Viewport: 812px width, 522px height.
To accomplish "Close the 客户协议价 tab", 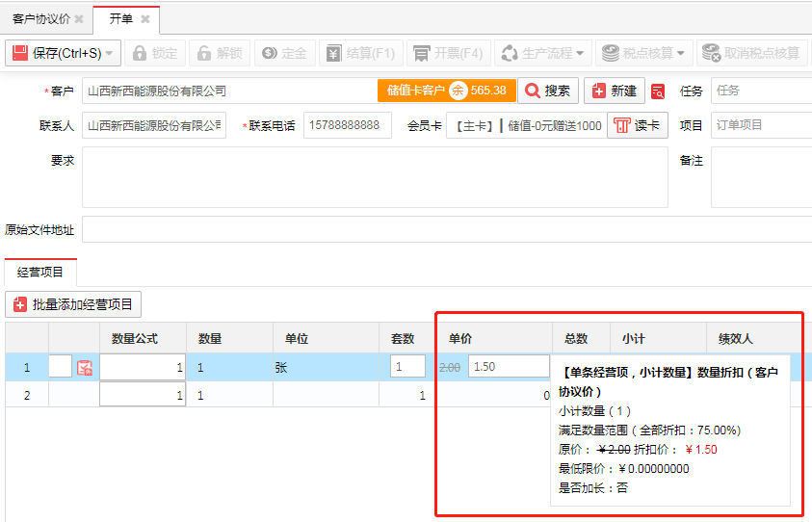I will pos(79,19).
